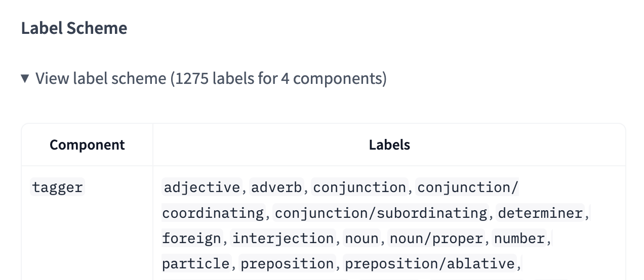
Task: Click the 'particle' label tag
Action: click(196, 263)
